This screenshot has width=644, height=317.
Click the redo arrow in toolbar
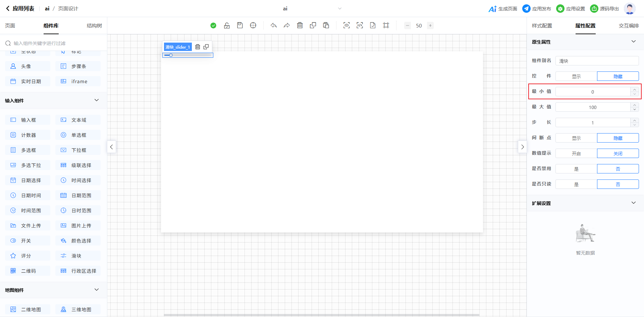(x=286, y=25)
